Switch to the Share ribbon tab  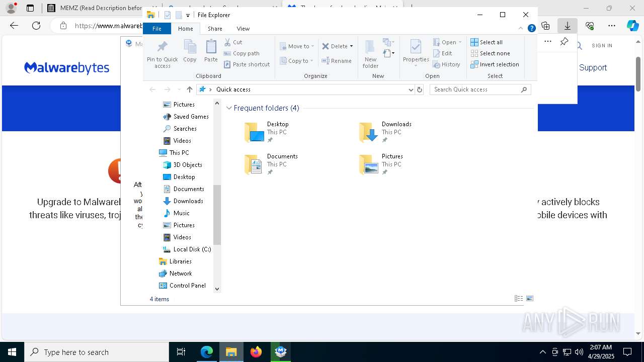pos(215,29)
